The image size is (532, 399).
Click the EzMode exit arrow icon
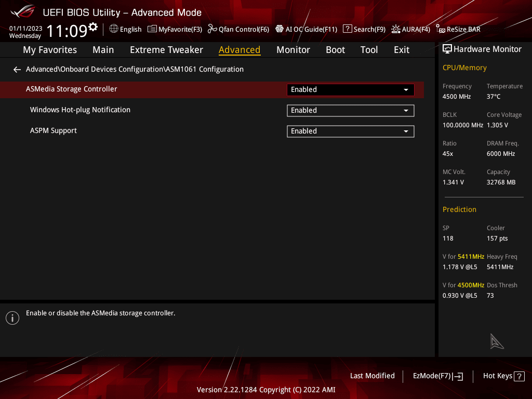point(458,376)
